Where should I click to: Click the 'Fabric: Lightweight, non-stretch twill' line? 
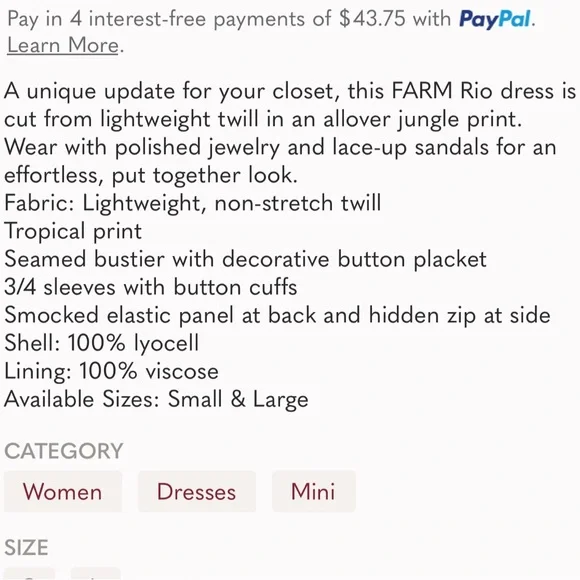[x=192, y=203]
